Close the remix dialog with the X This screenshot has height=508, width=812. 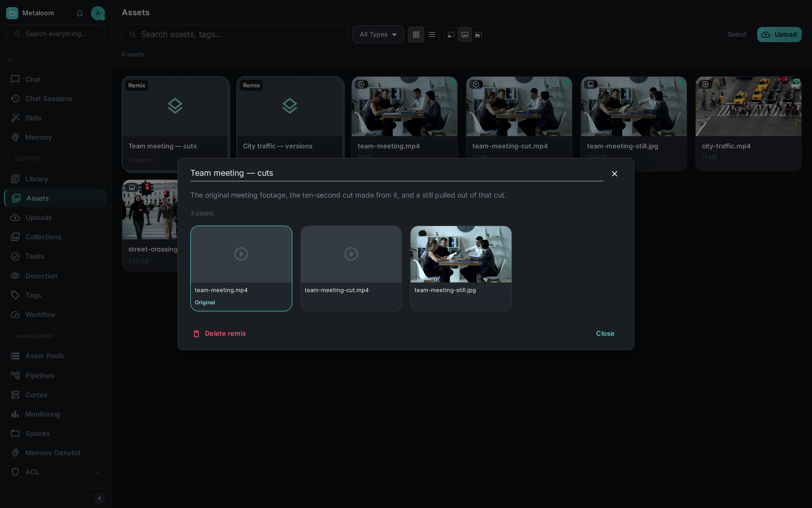(614, 174)
